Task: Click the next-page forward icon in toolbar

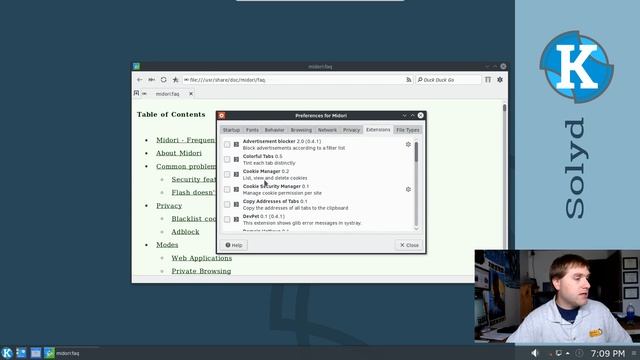Action: pos(151,80)
